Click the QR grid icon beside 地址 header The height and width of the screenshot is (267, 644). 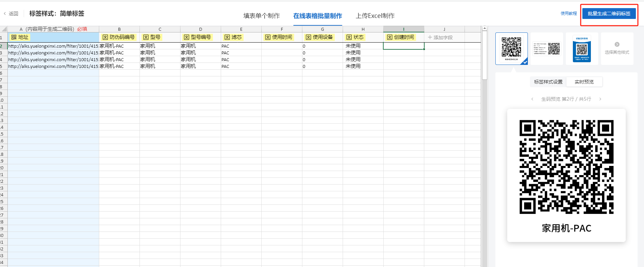tap(14, 37)
